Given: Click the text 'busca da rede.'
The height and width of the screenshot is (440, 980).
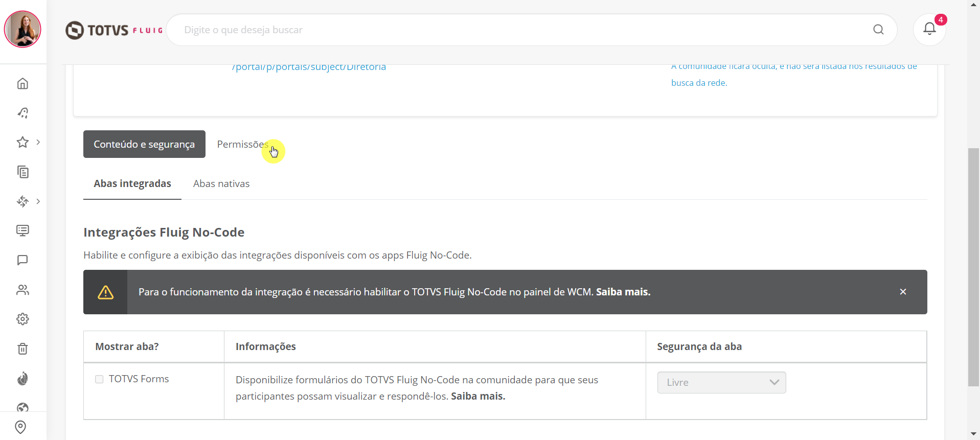Looking at the screenshot, I should (x=699, y=83).
